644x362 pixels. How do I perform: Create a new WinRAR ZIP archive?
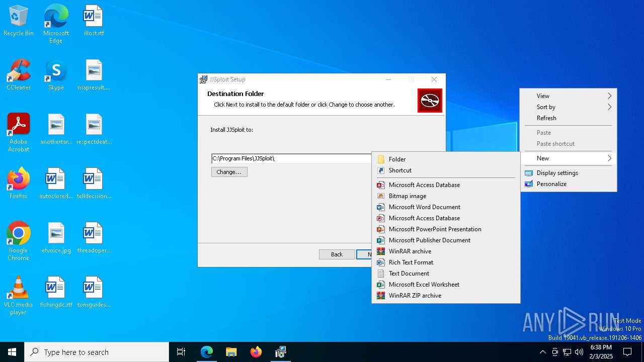tap(446, 296)
